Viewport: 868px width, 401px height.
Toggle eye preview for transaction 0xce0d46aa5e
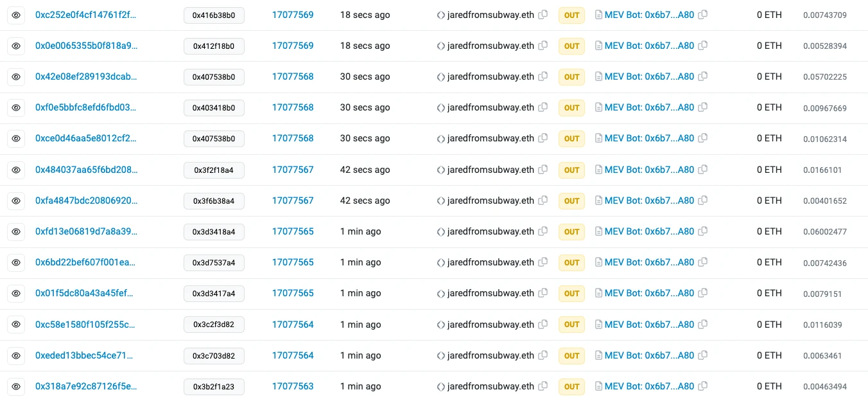[16, 139]
